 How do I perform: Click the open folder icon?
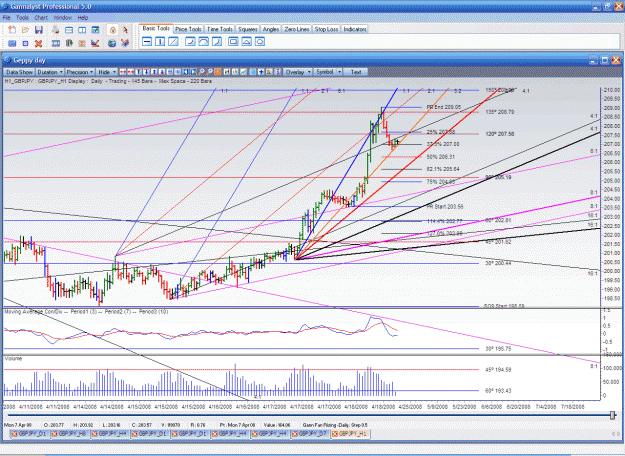pyautogui.click(x=25, y=30)
